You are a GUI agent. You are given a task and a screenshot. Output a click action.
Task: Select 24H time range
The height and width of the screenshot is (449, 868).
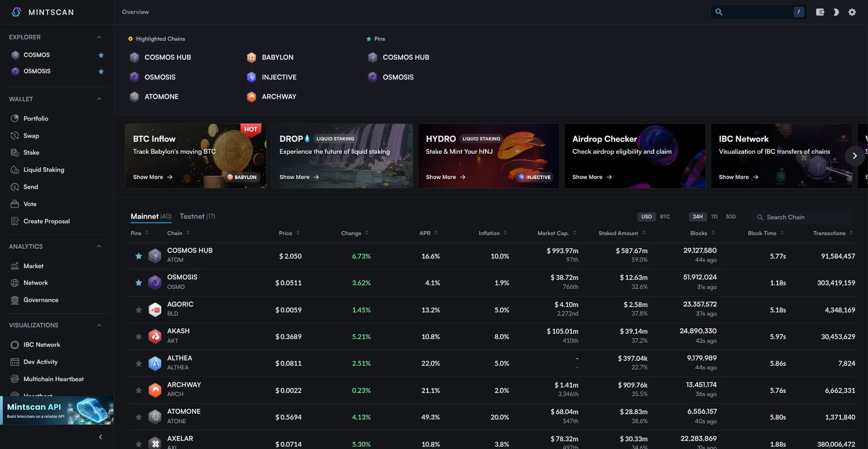tap(698, 217)
